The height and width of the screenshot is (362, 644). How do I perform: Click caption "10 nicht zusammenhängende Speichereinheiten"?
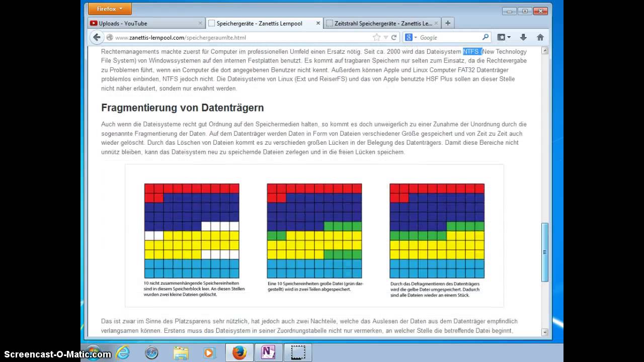click(194, 289)
